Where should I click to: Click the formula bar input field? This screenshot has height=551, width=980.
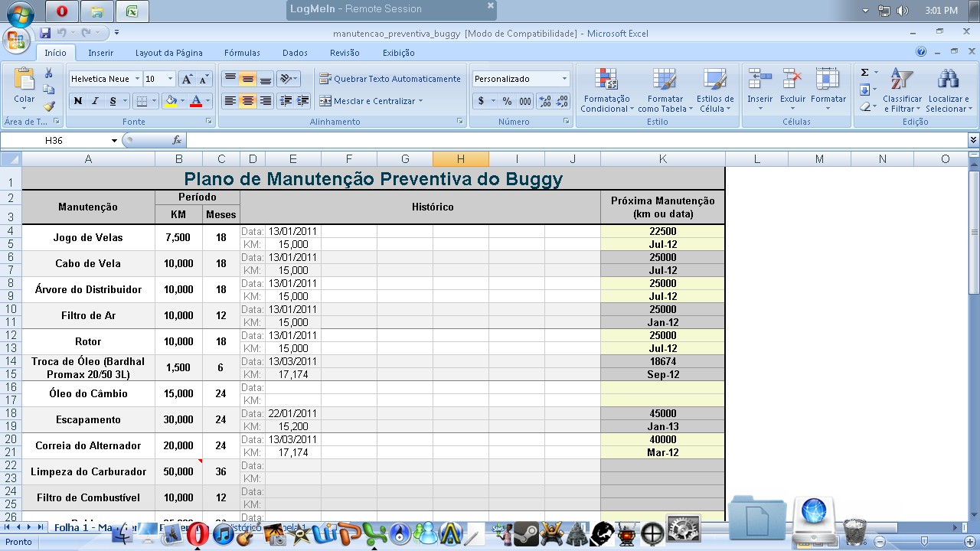pos(577,140)
